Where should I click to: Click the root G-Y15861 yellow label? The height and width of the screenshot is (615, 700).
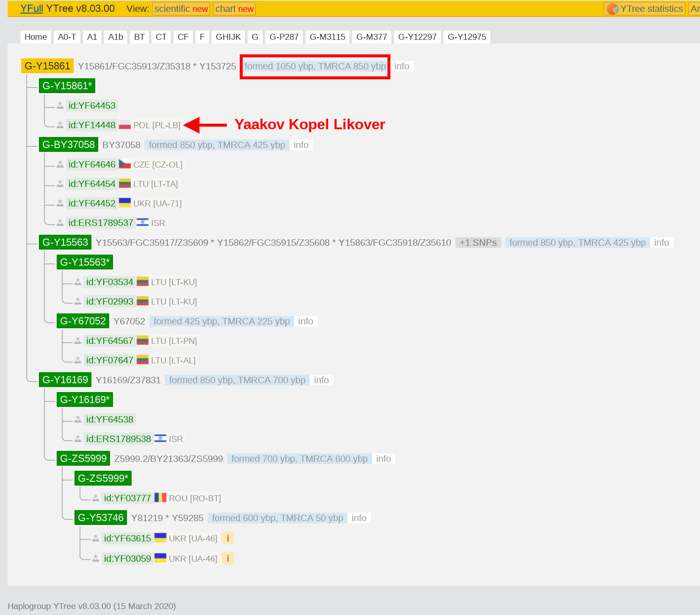(x=47, y=66)
